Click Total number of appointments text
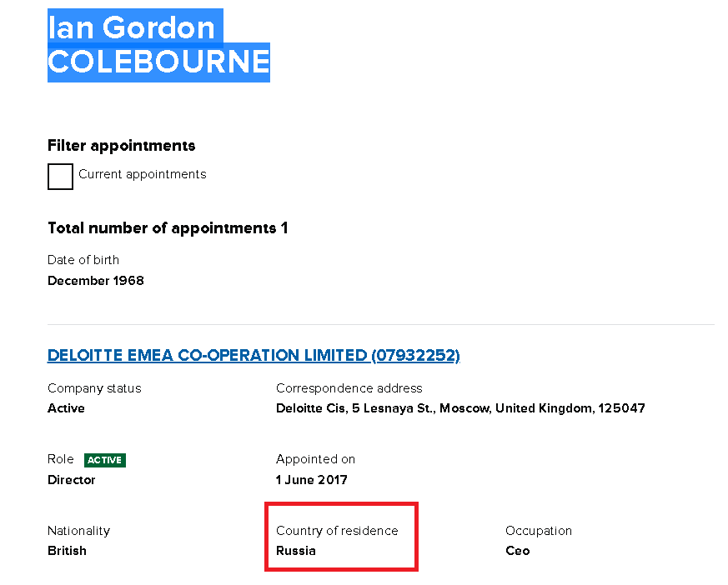Screen dimensions: 728x585 coord(168,228)
